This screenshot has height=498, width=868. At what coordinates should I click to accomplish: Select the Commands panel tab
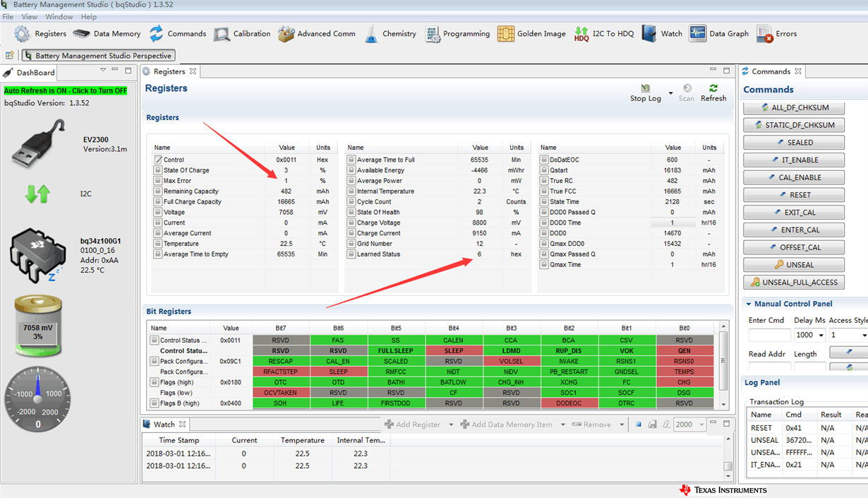click(771, 71)
